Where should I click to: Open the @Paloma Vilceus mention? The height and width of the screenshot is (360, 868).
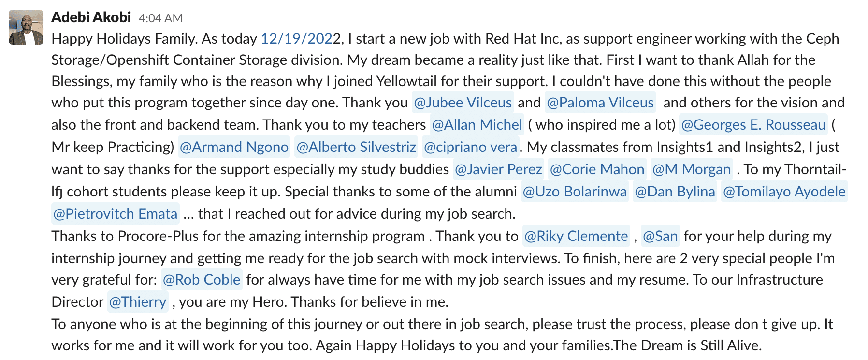coord(600,103)
